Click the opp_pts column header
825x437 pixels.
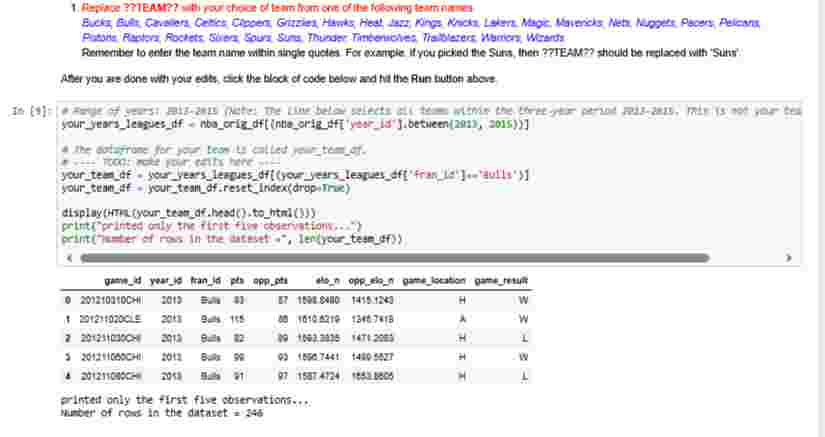point(270,280)
